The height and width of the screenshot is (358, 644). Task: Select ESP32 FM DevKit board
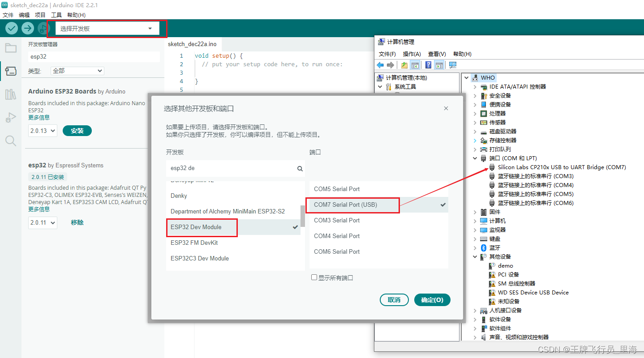(233, 243)
